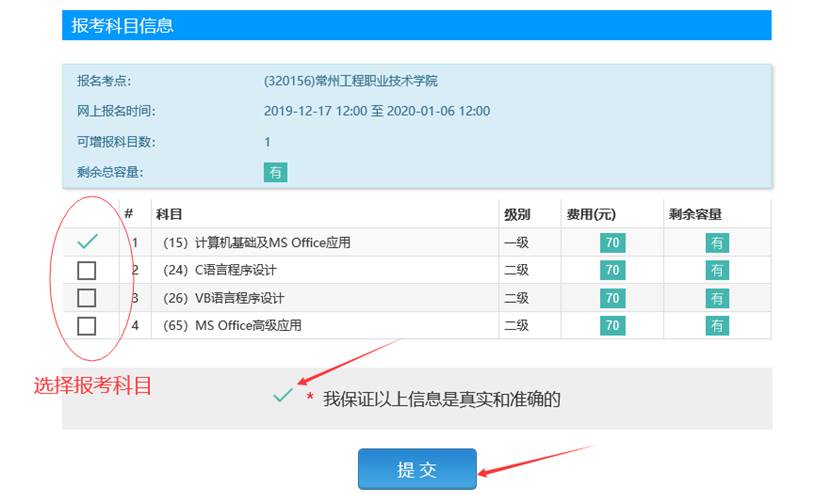This screenshot has height=494, width=831.
Task: Click the 报考科目信息 header bar title
Action: 122,25
